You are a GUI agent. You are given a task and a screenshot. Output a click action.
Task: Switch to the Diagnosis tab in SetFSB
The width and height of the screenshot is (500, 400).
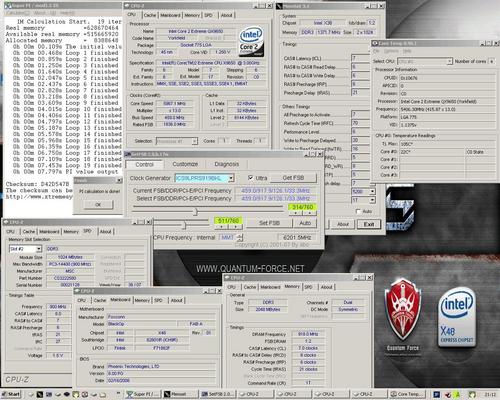click(227, 164)
